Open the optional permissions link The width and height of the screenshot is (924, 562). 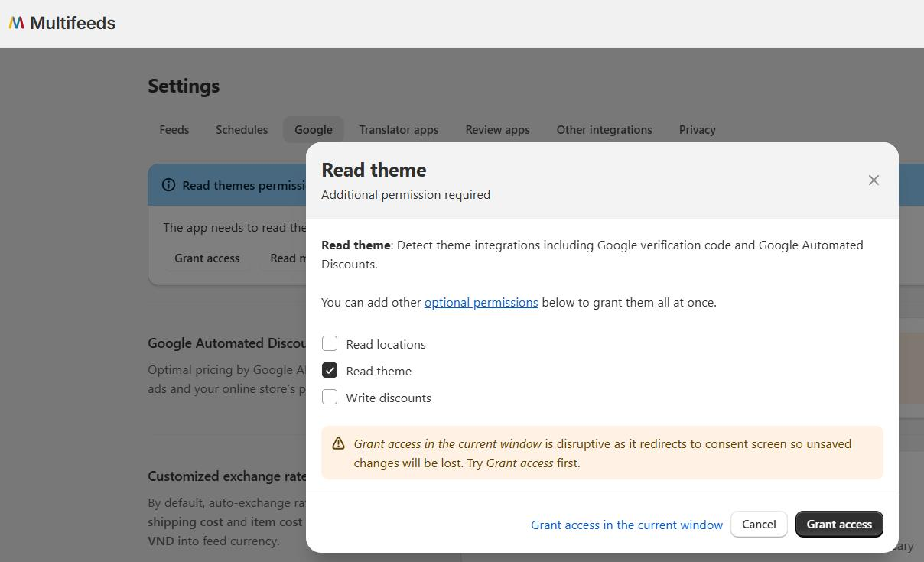(x=481, y=302)
